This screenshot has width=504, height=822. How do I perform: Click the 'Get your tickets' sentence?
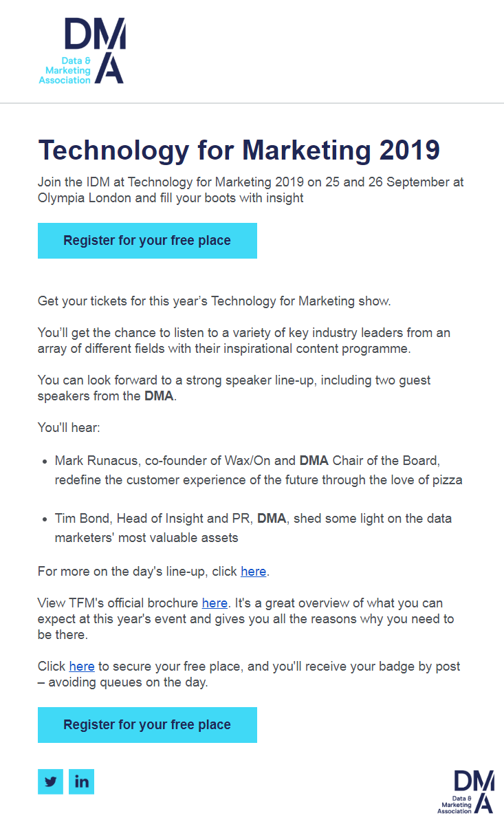[214, 301]
